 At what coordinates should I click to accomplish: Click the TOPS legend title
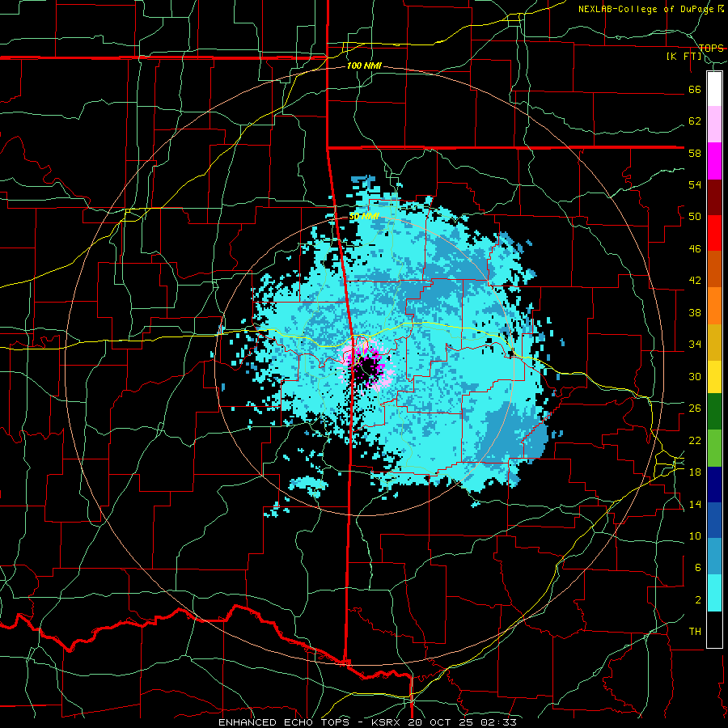[711, 48]
